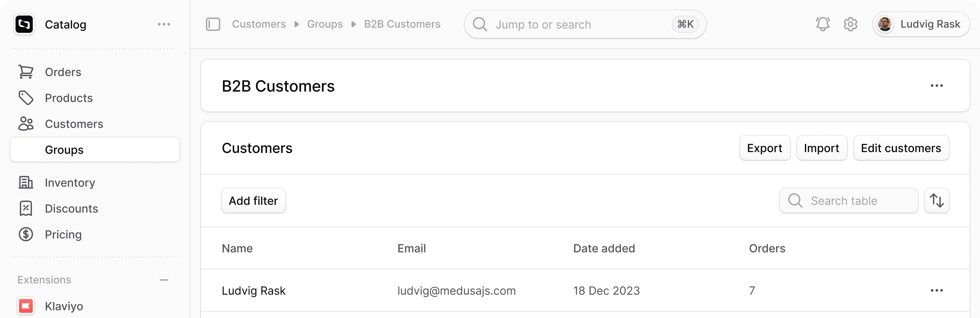Click the Export button

765,148
